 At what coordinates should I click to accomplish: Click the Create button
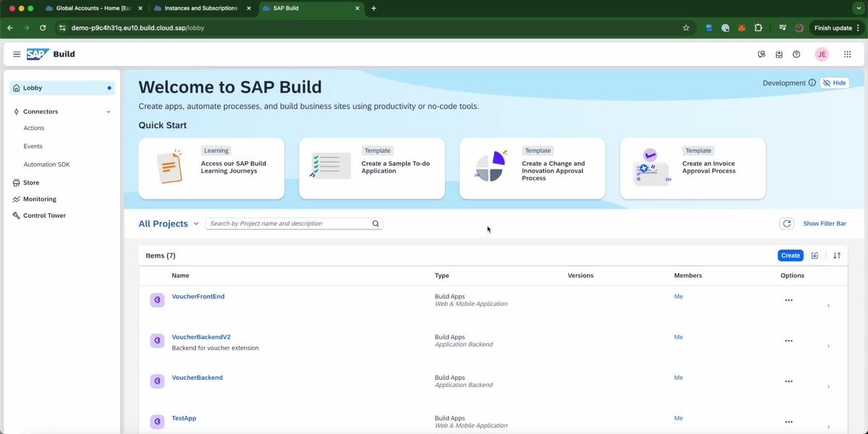coord(791,255)
